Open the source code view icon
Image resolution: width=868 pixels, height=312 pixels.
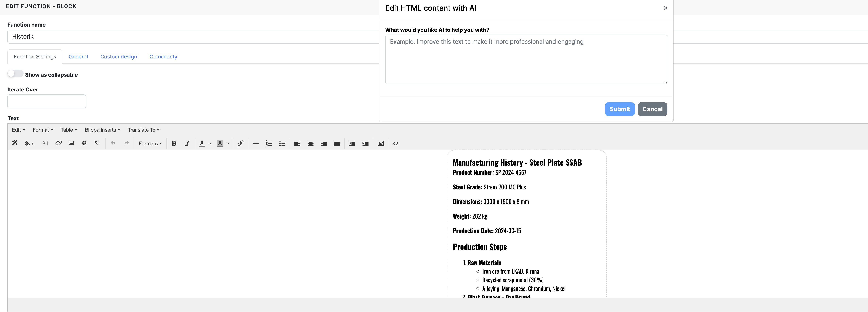pyautogui.click(x=396, y=143)
